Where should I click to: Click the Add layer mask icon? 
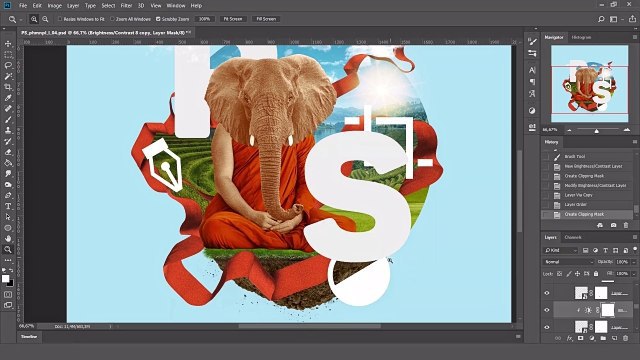[580, 338]
